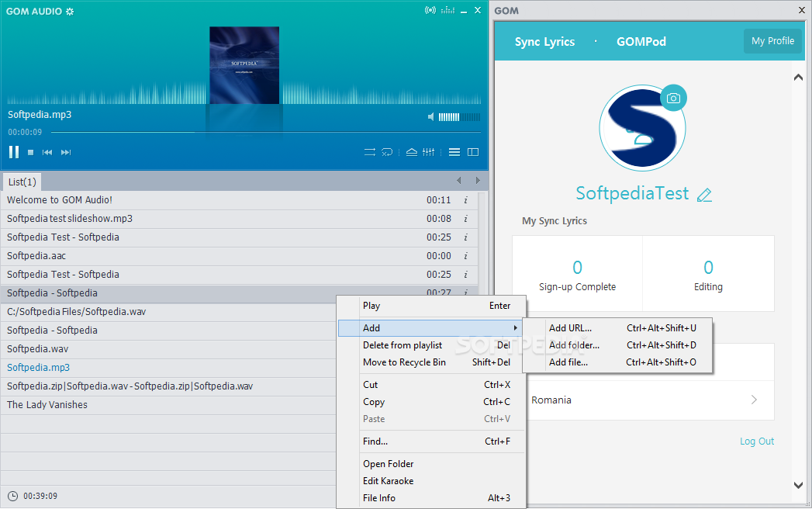Image resolution: width=812 pixels, height=509 pixels.
Task: Click the Log Out link
Action: click(x=757, y=441)
